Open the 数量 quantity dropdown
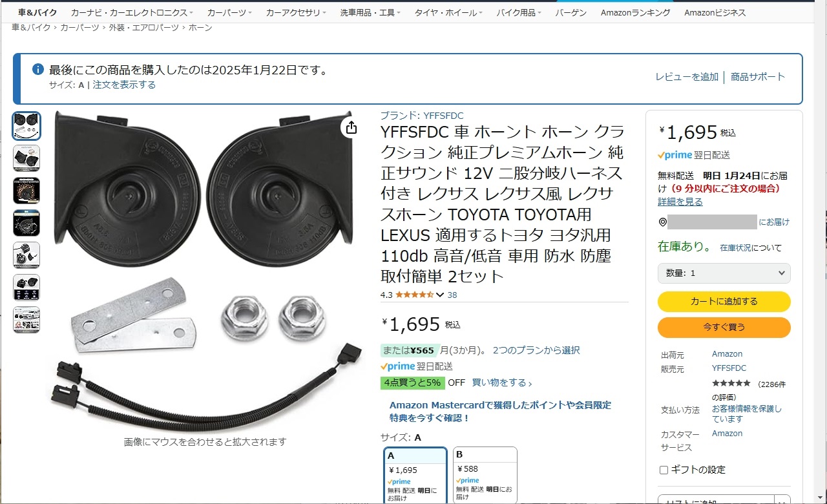827x504 pixels. [724, 273]
